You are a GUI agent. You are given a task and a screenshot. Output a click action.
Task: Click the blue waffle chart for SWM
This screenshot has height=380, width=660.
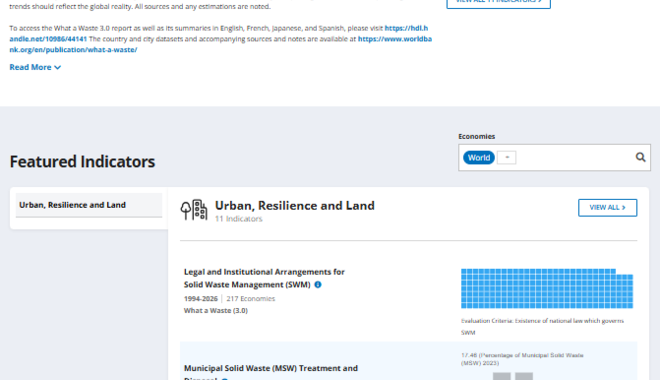point(547,289)
